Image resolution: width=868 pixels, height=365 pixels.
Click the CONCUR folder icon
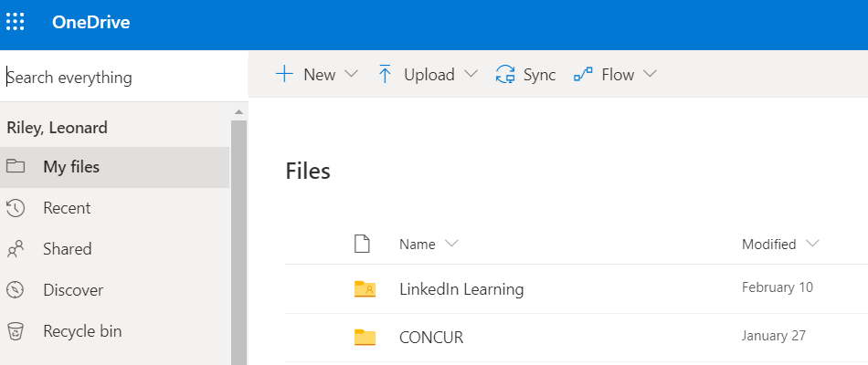[365, 337]
